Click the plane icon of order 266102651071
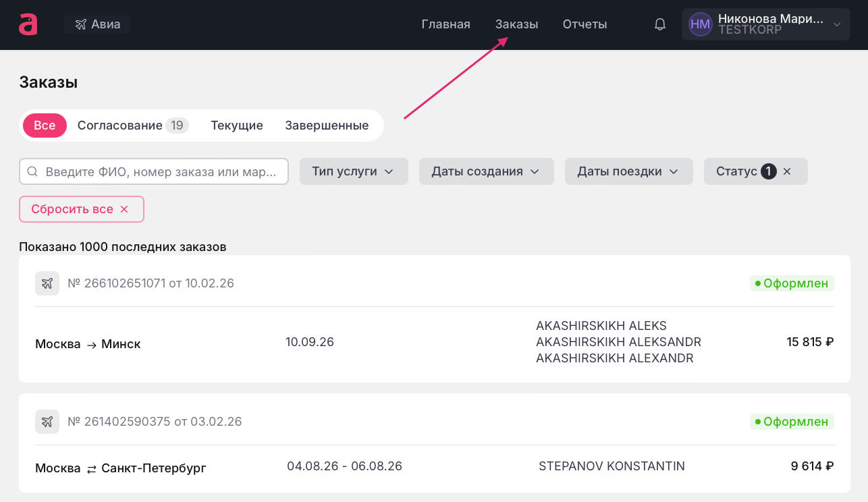The height and width of the screenshot is (502, 868). click(47, 283)
